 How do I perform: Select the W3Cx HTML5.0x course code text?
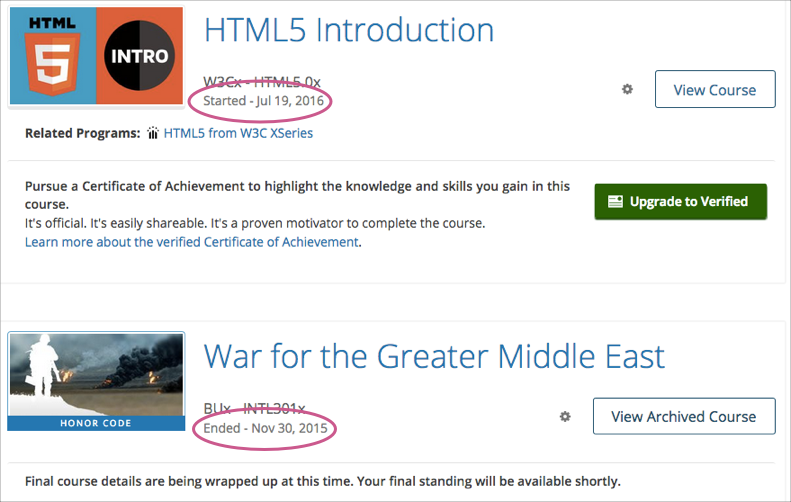click(262, 81)
